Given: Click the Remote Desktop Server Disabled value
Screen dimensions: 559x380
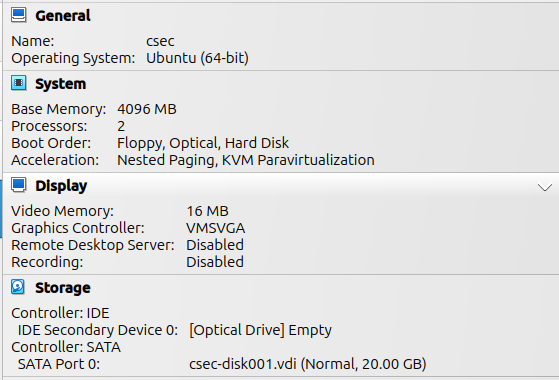Looking at the screenshot, I should click(215, 245).
